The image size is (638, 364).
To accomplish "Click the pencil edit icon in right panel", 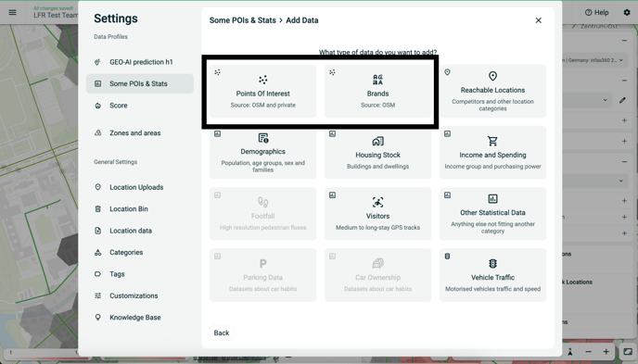I will click(x=622, y=100).
